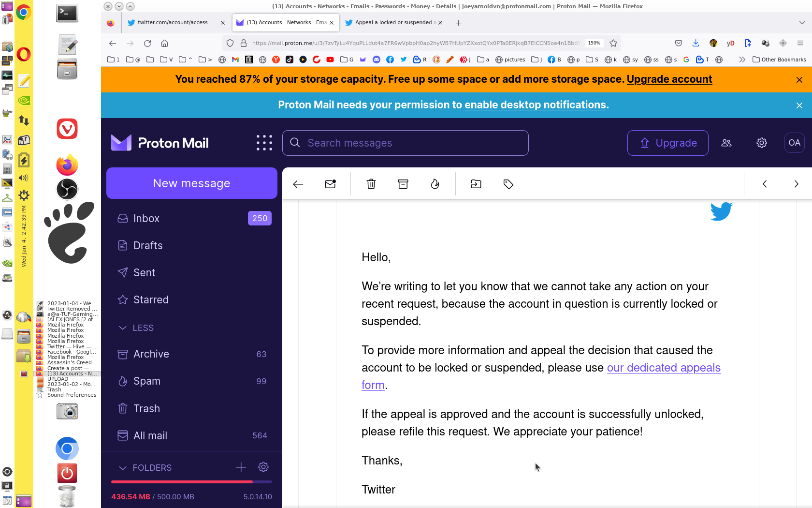Open the Label as tag icon
The width and height of the screenshot is (812, 508).
pyautogui.click(x=508, y=184)
